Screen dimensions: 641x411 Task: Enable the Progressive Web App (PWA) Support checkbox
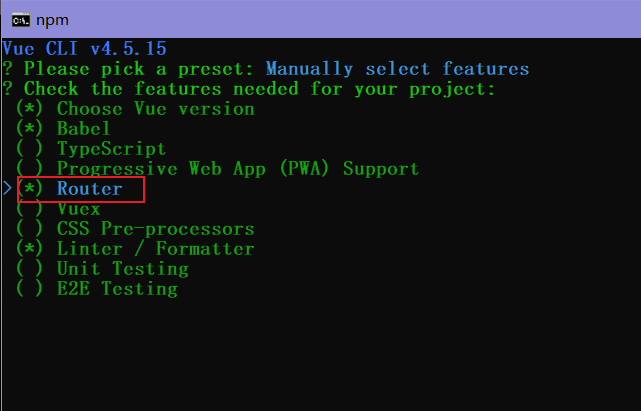29,168
